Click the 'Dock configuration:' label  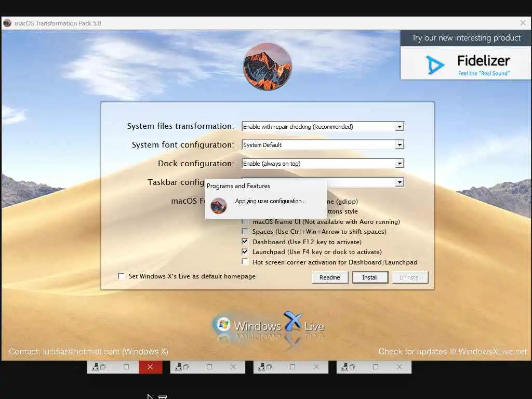coord(196,164)
